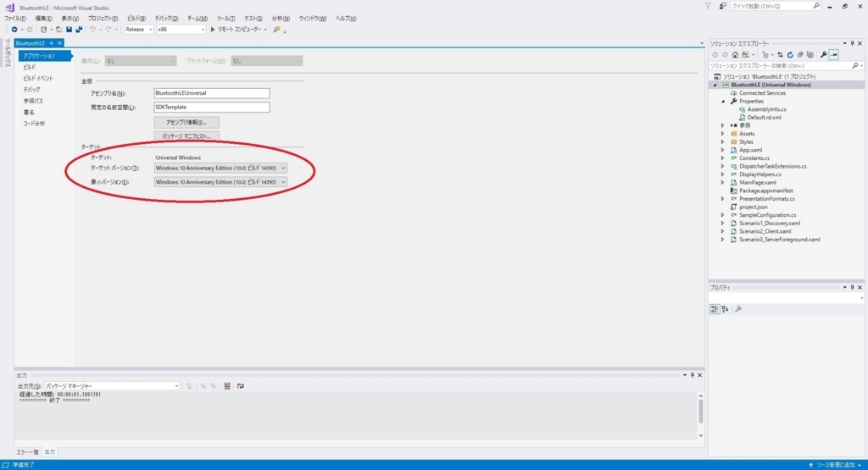
Task: Open the Project menu (プロジェクト)
Action: [103, 19]
